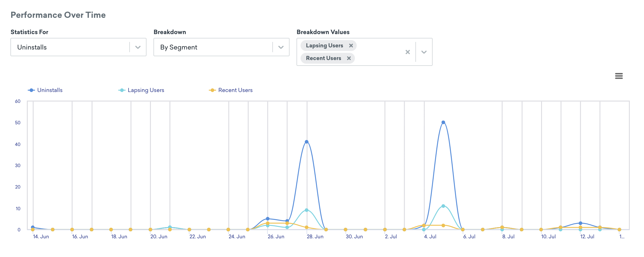Viewport: 644px width, 257px height.
Task: Click the 60 y-axis label
Action: pos(18,101)
